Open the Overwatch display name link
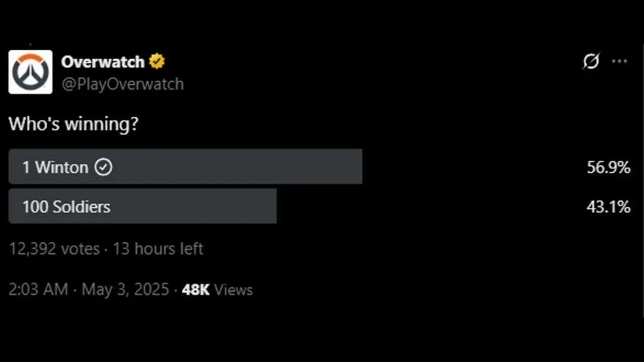The height and width of the screenshot is (362, 644). [103, 62]
